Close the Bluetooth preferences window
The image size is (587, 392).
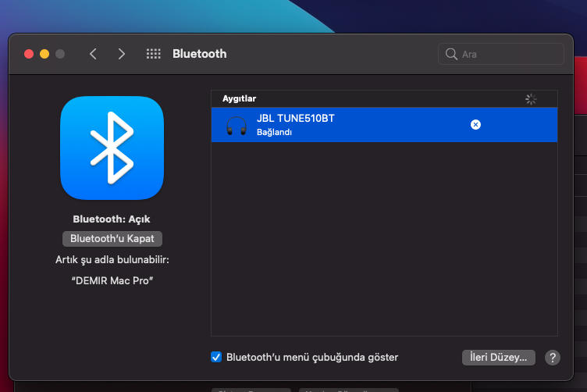(29, 54)
